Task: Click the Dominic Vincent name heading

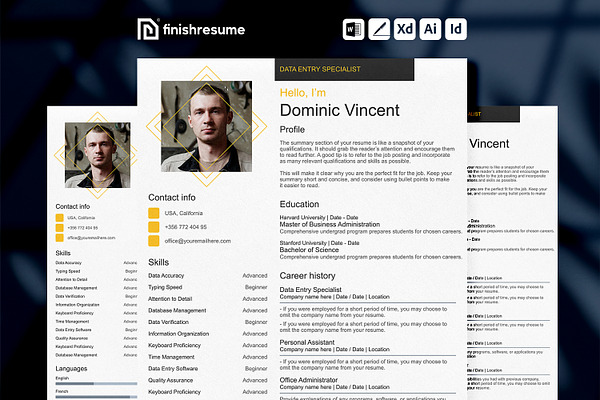Action: point(339,111)
